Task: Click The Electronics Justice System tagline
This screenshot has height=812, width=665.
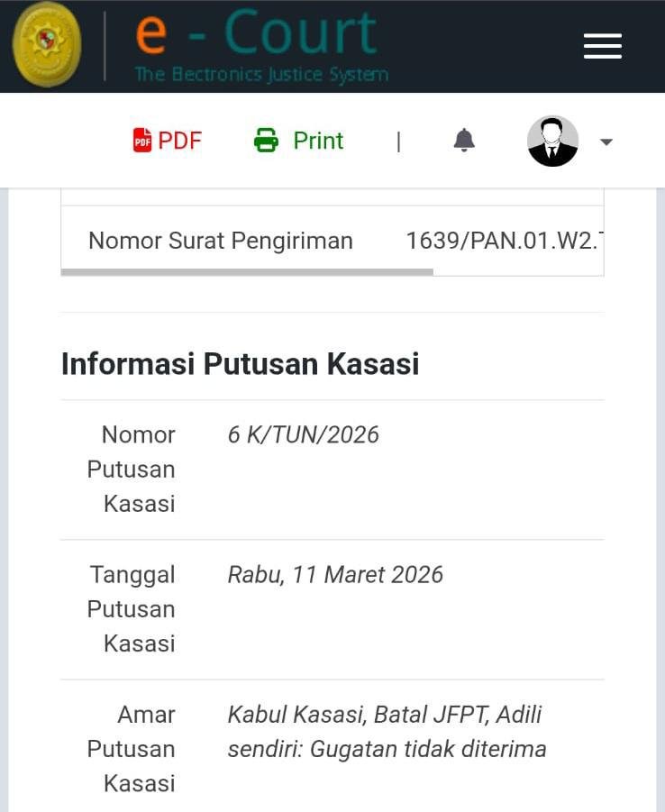Action: [x=261, y=74]
